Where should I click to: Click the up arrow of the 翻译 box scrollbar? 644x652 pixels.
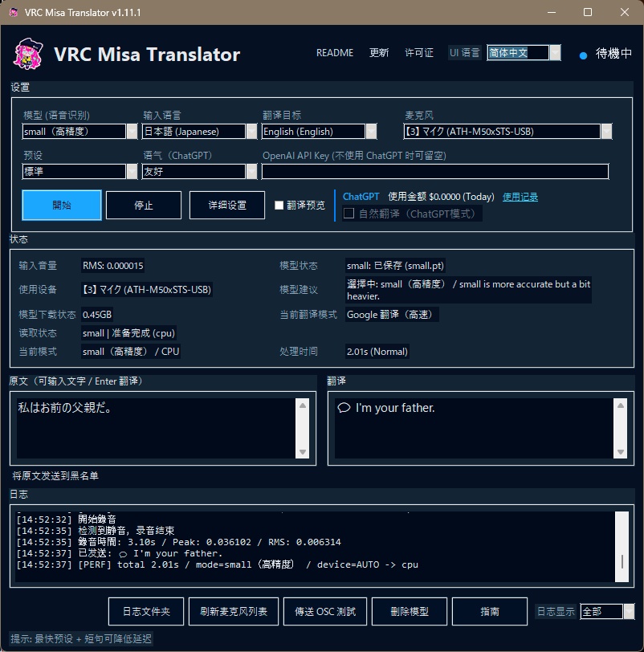[620, 405]
